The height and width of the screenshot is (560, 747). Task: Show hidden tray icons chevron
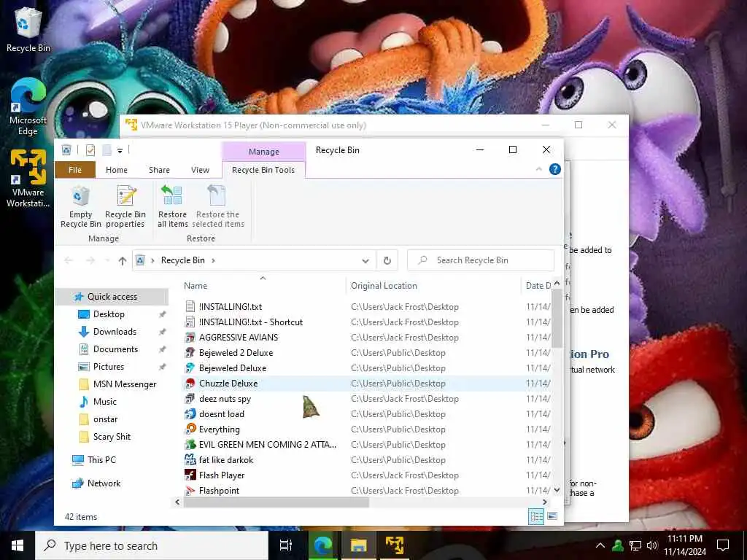coord(600,545)
